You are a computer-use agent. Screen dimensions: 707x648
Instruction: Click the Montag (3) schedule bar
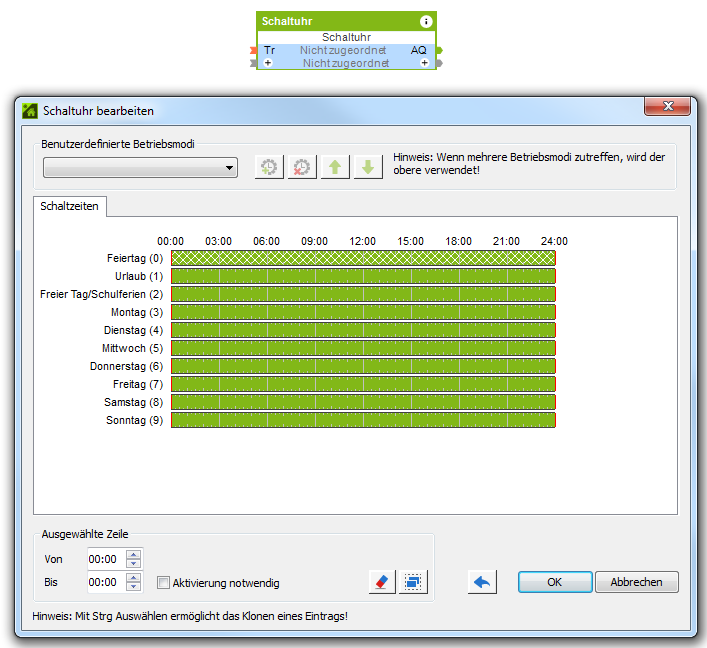point(363,312)
